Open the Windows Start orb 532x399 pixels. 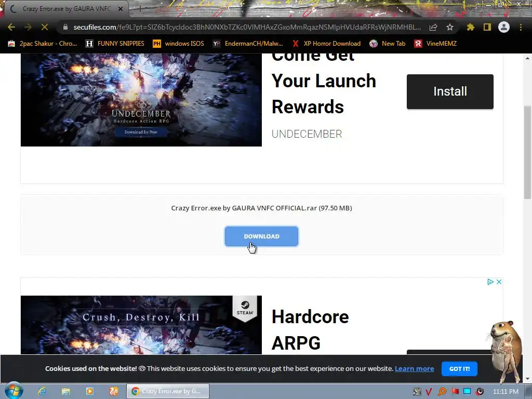pos(14,391)
